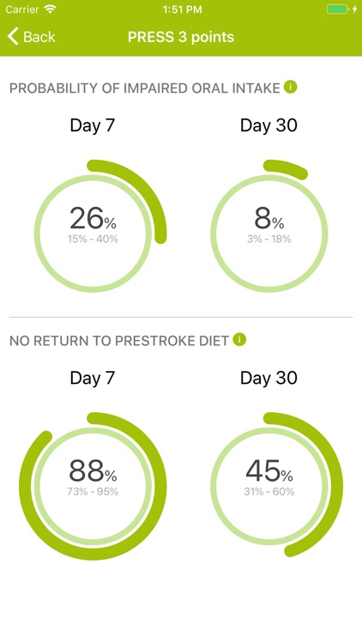Tap the 1:51 PM clock
This screenshot has width=362, height=644.
click(182, 9)
